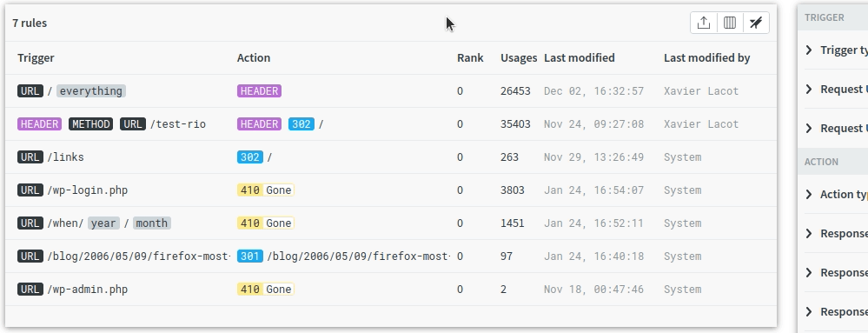Open the /blog/2006/05/09/firefox-most trigger rule

point(138,256)
